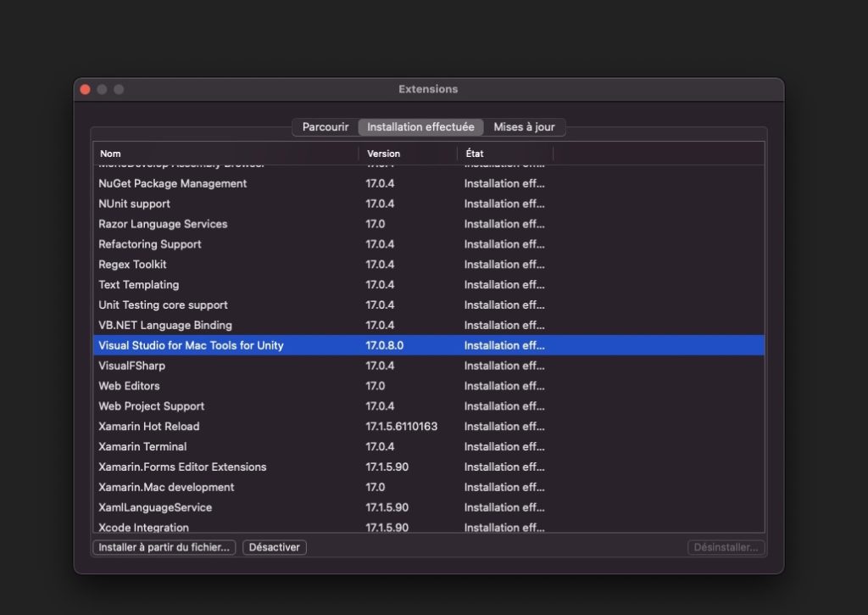Select the NUnit support extension
Screen dimensions: 868x615
pos(134,204)
